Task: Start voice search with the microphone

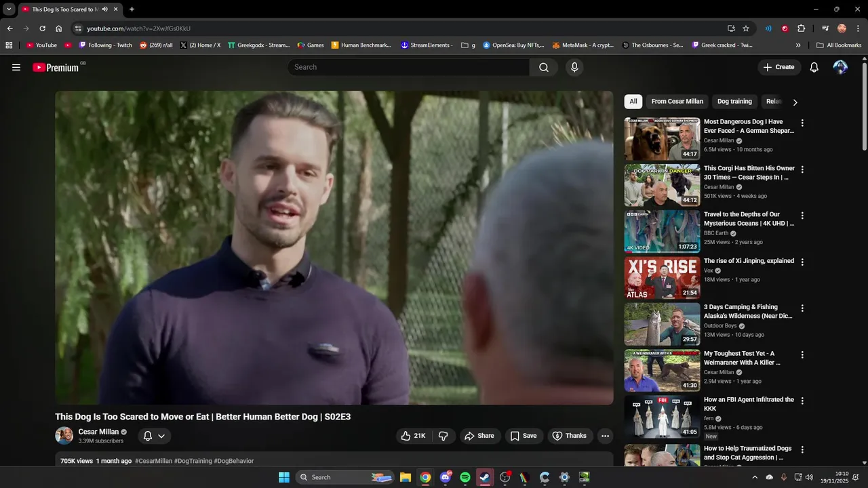Action: tap(574, 67)
